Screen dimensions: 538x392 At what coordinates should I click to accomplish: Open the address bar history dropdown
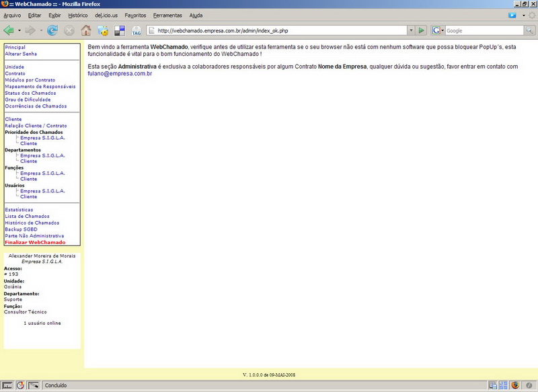(411, 30)
